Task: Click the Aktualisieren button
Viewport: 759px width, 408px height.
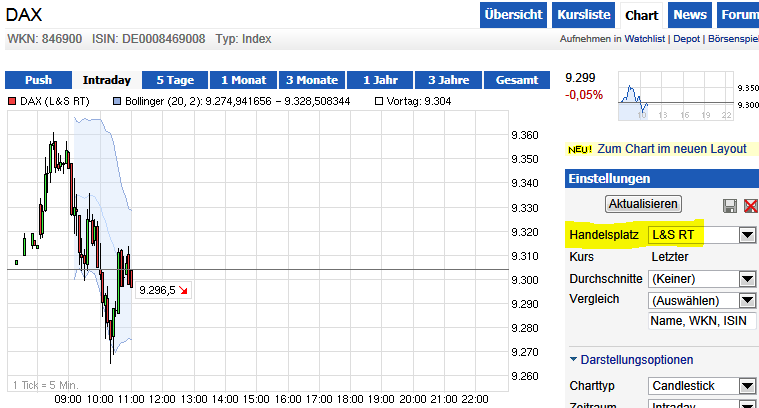Action: pyautogui.click(x=643, y=204)
